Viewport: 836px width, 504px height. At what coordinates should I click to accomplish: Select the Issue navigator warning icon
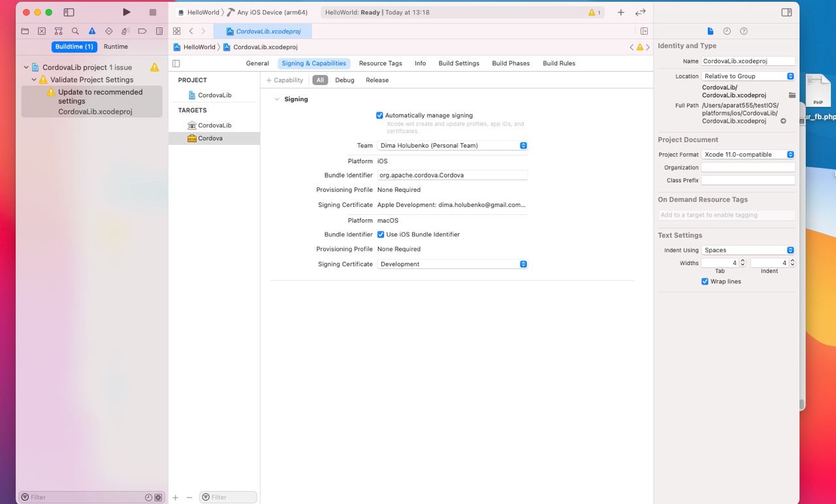(92, 31)
